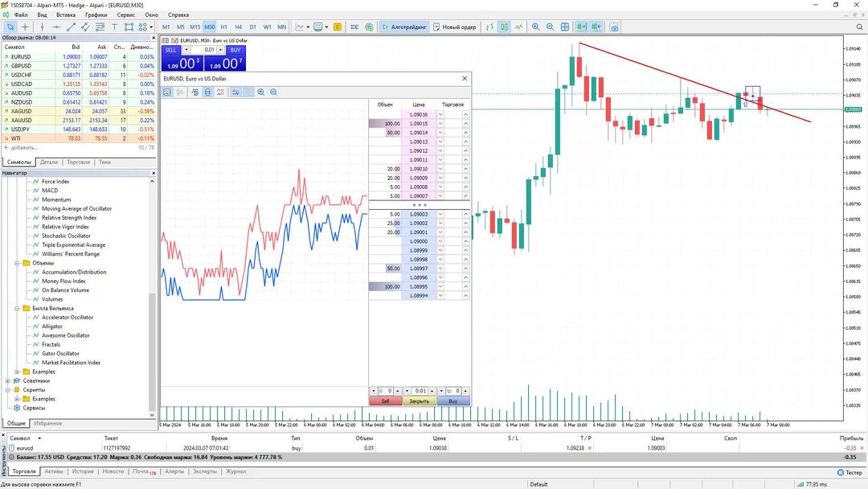Switch chart to H1 timeframe

click(x=223, y=27)
